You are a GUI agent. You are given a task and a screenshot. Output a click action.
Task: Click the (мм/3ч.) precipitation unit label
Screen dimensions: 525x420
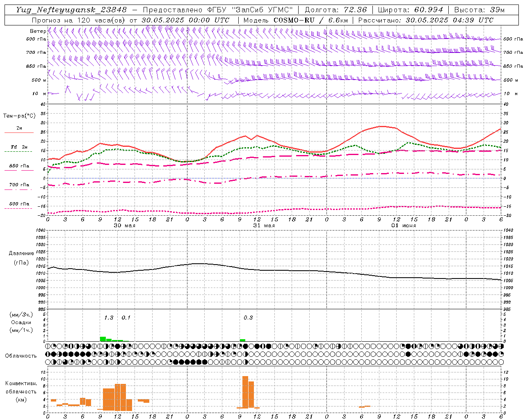tap(21, 315)
